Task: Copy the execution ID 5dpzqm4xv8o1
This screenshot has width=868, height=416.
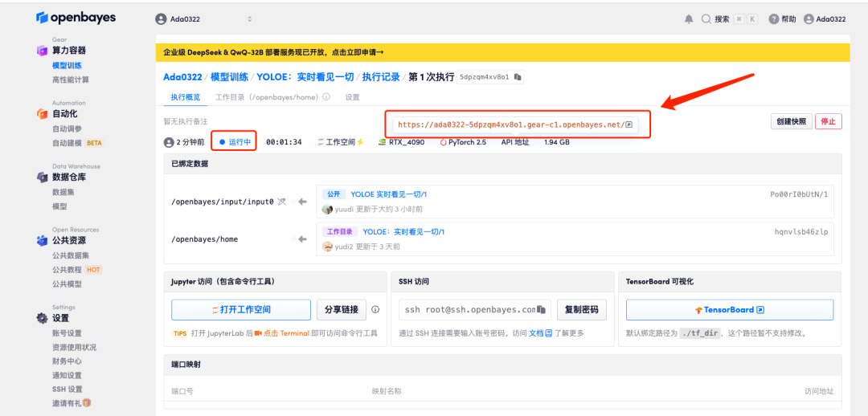Action: click(518, 77)
